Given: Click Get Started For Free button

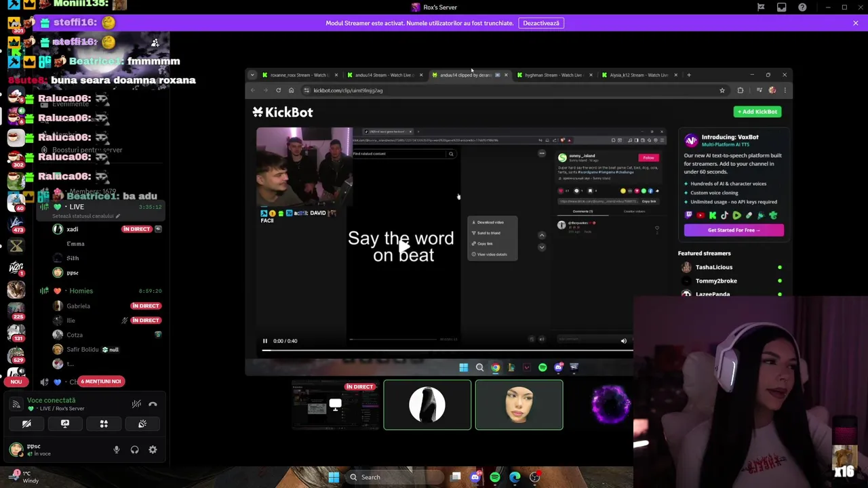Looking at the screenshot, I should click(x=734, y=230).
